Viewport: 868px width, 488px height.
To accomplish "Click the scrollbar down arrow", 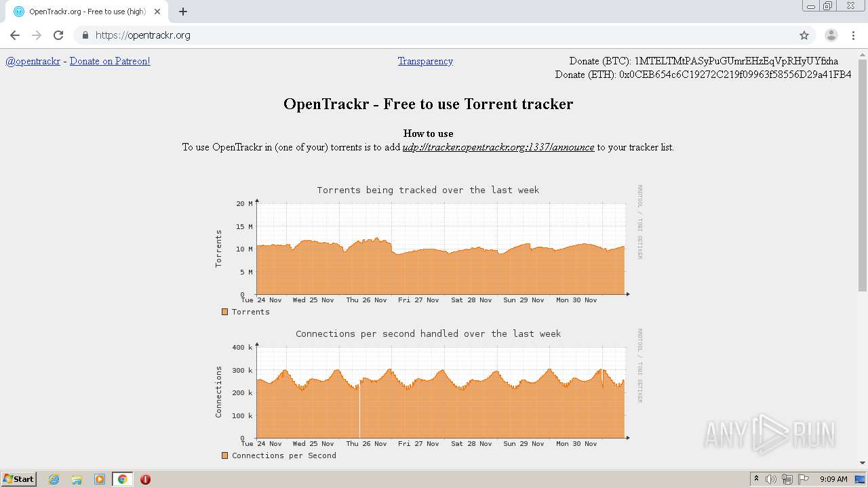I will point(863,463).
